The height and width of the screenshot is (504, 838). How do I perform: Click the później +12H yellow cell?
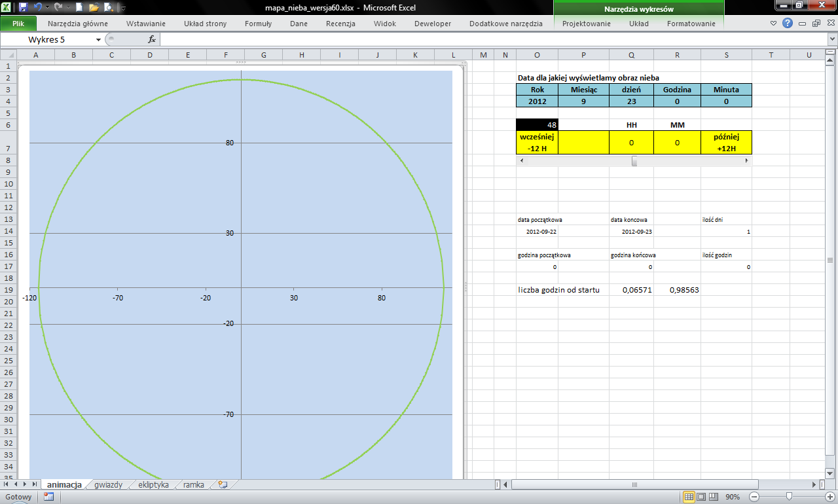click(726, 143)
